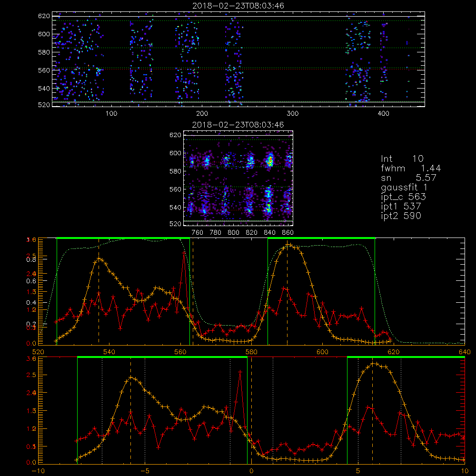Viewport: 476px width, 476px height.
Task: Click the tall red spike near 561 in upper profile plot
Action: click(x=184, y=253)
